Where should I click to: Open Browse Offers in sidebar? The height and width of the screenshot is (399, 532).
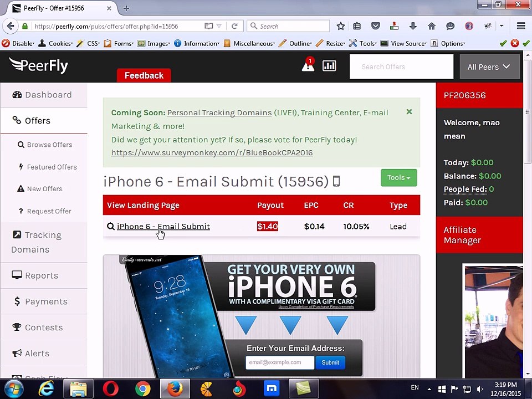[44, 145]
